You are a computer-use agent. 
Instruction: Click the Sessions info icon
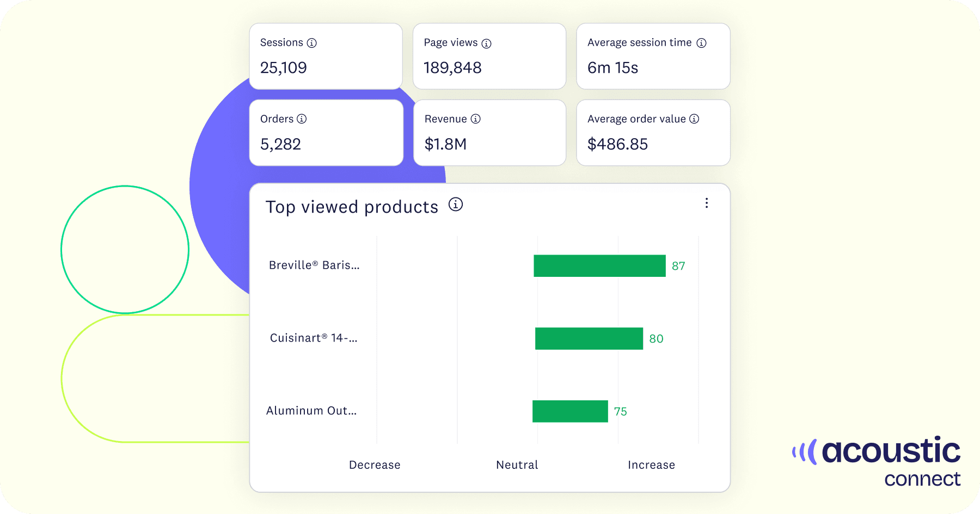(311, 43)
